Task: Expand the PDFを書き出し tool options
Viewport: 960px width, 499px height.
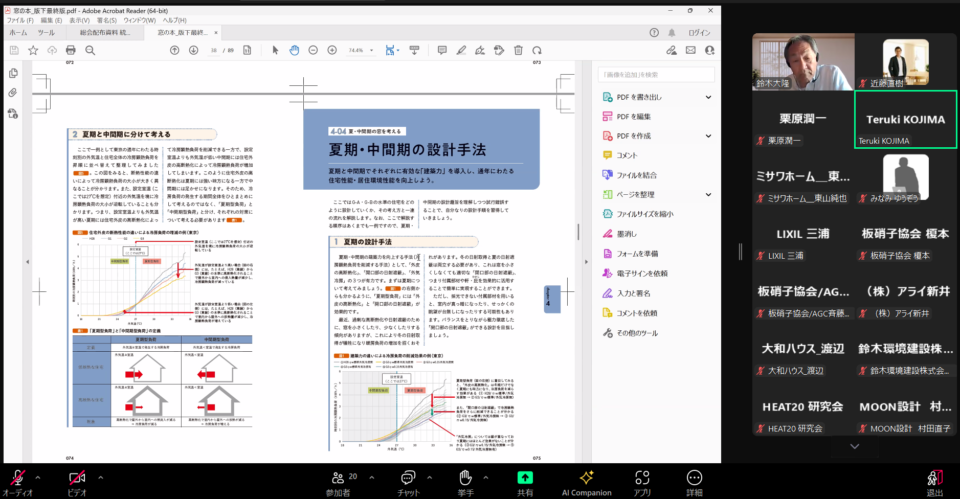Action: pos(708,97)
